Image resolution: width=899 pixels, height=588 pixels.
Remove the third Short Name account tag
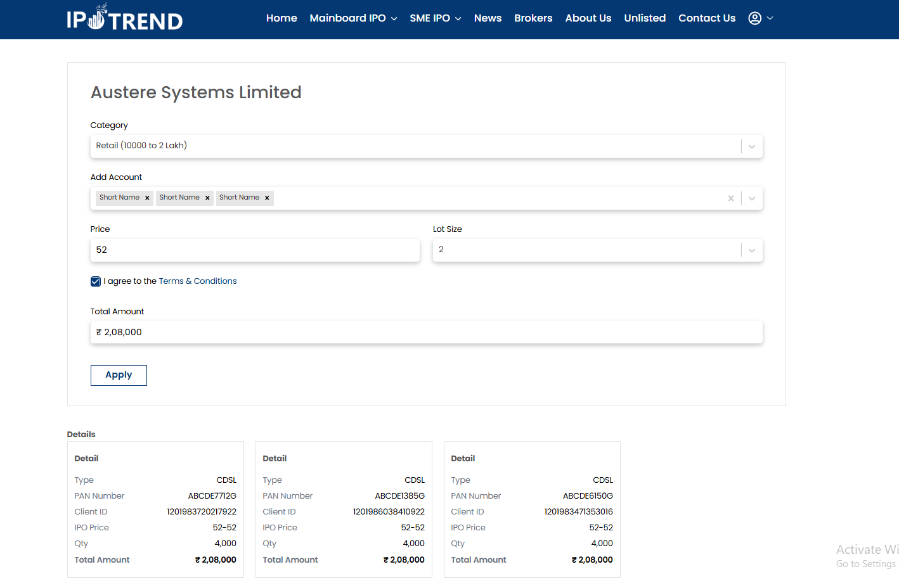(x=267, y=198)
